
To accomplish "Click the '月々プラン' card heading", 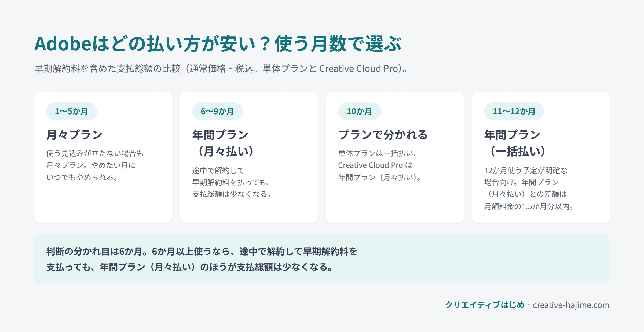I will coord(74,135).
